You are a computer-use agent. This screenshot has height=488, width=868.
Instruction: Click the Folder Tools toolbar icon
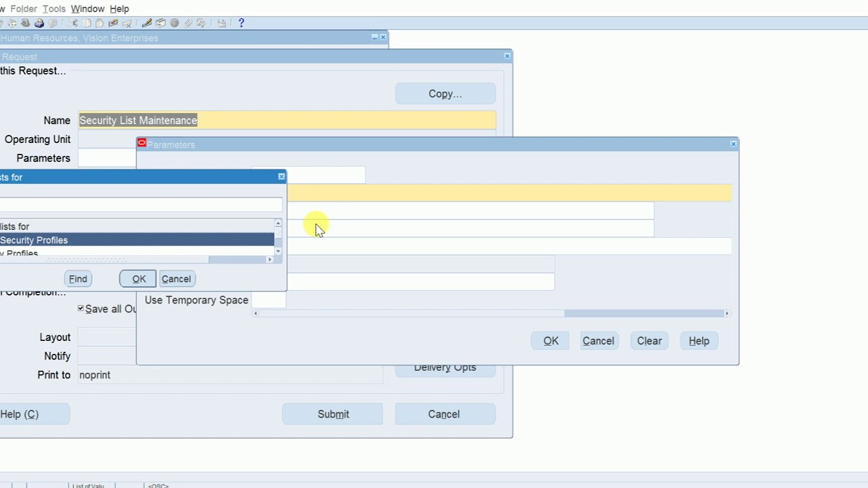[201, 23]
